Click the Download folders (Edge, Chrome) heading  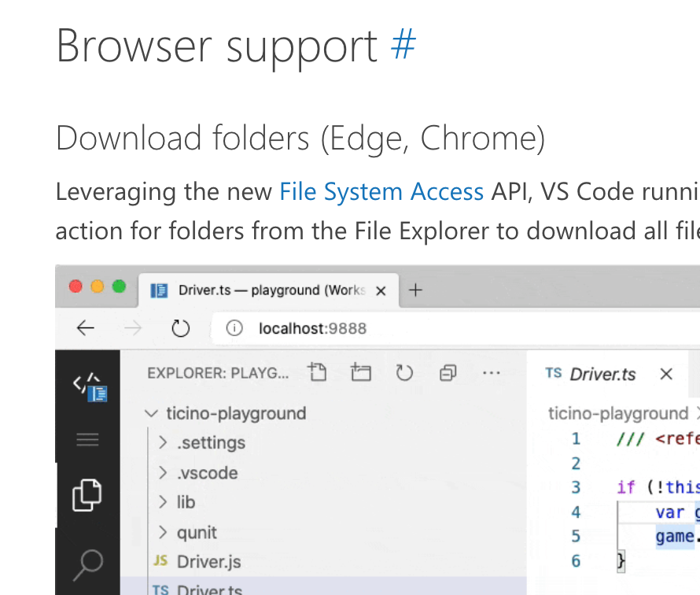300,139
